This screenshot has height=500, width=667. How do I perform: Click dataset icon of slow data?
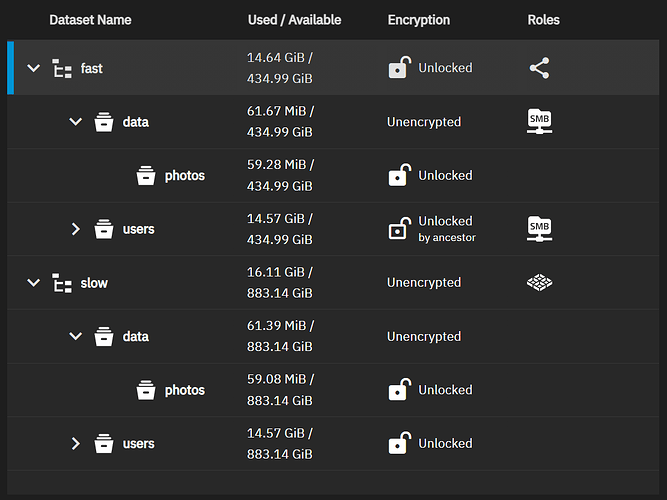pyautogui.click(x=104, y=337)
